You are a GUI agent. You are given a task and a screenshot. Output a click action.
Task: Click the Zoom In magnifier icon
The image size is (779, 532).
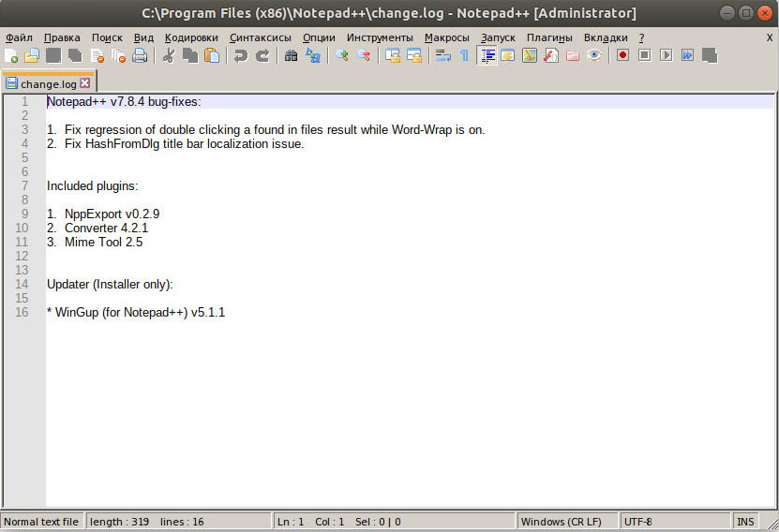[x=342, y=55]
